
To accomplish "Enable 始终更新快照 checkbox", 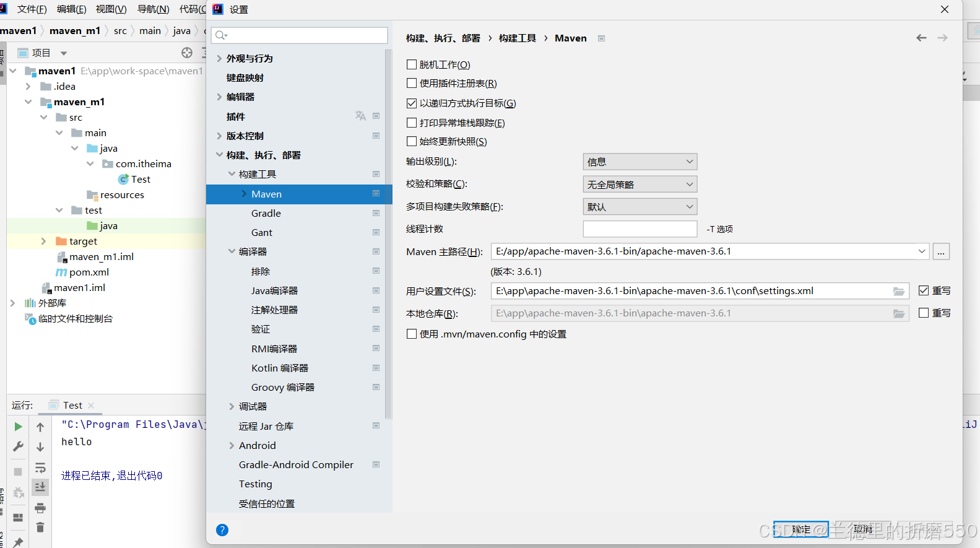I will point(412,141).
